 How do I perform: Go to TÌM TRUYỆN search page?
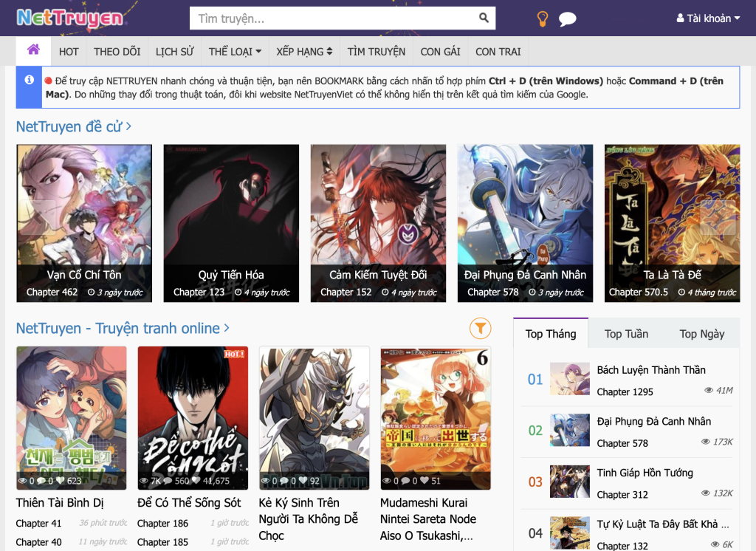click(377, 52)
